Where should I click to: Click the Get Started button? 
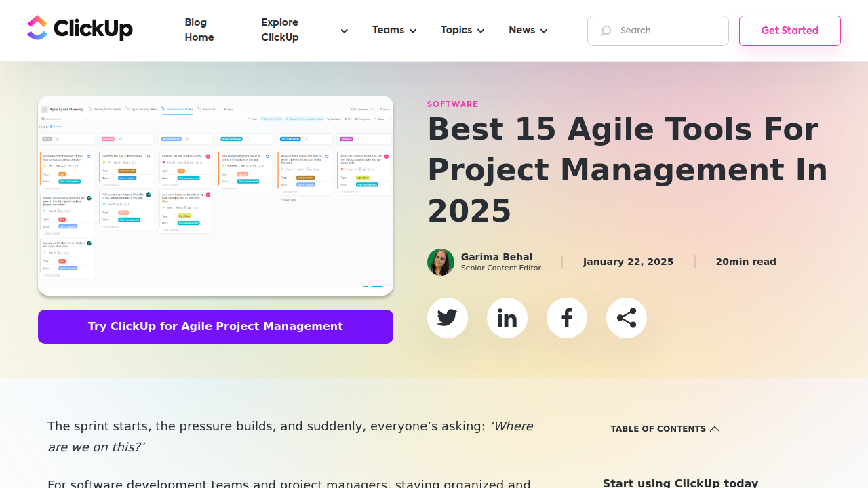point(790,30)
